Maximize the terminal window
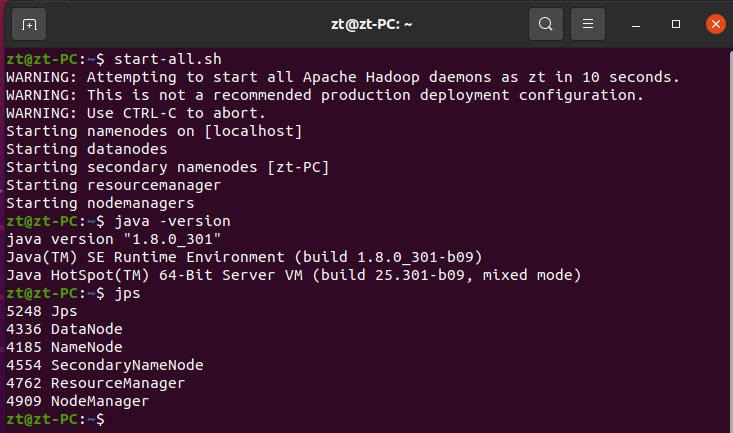 tap(676, 23)
